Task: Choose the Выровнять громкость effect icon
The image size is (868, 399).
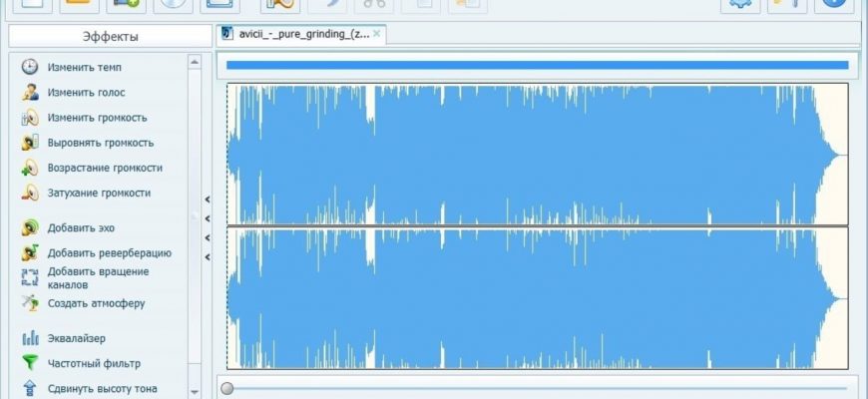Action: click(x=30, y=143)
